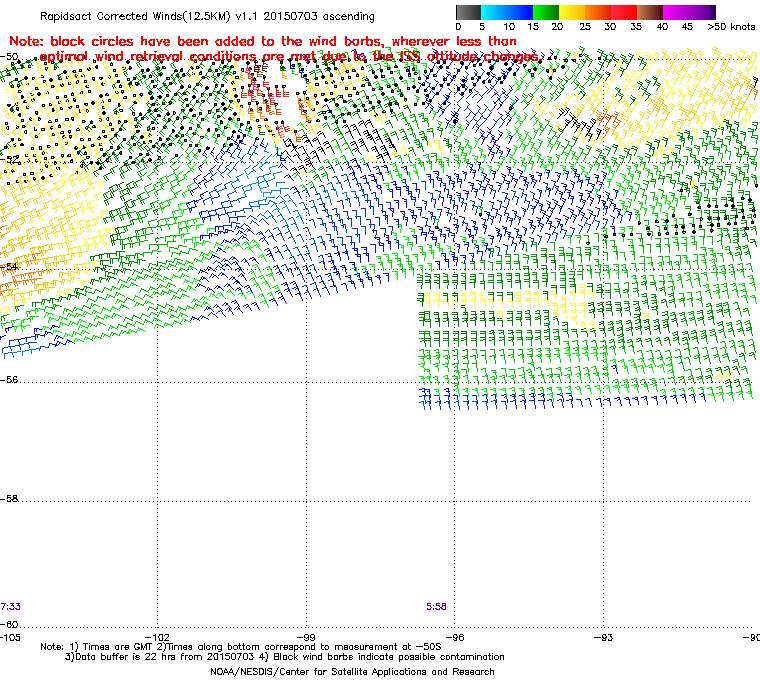Click the legend tick label '10'
The image size is (760, 688).
tap(508, 27)
